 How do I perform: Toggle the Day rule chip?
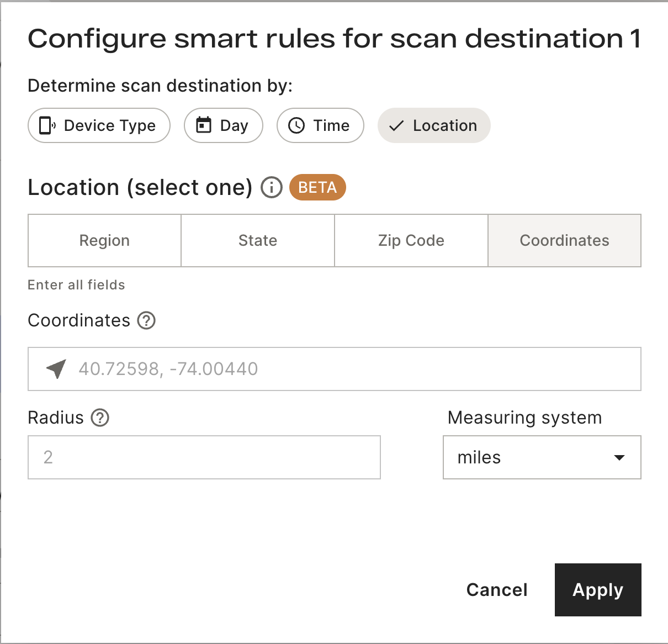click(224, 125)
